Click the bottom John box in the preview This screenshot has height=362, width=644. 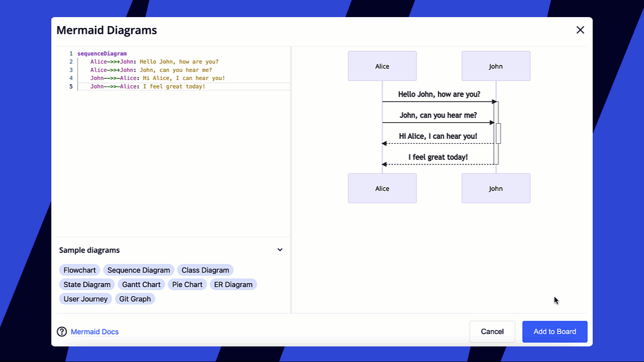[496, 188]
